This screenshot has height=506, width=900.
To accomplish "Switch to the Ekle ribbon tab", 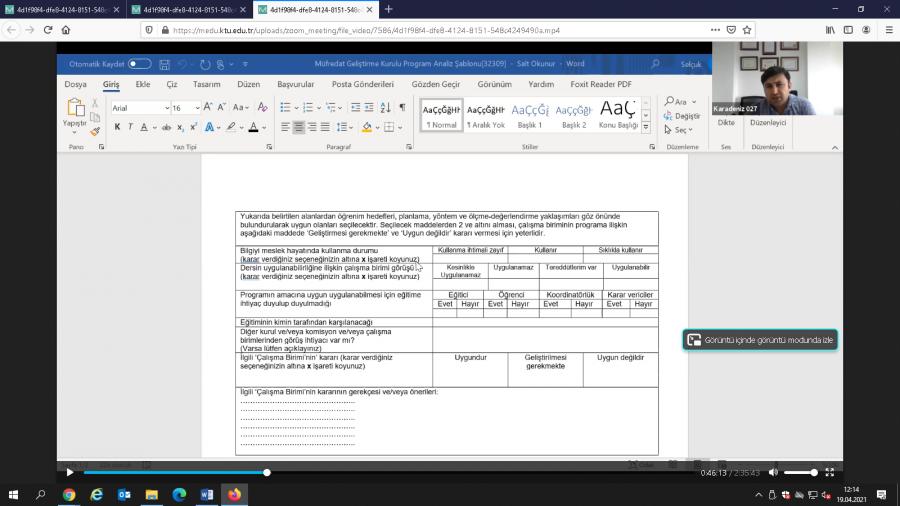I will (143, 85).
